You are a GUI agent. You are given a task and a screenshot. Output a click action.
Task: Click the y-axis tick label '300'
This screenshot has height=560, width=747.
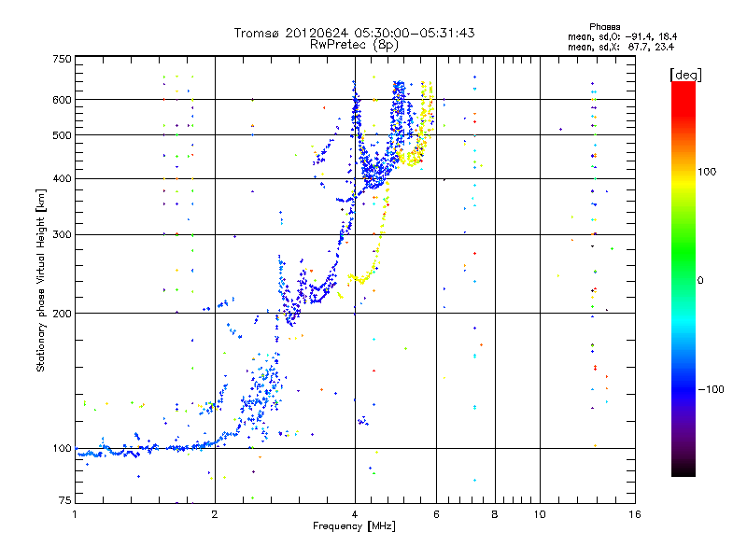[x=63, y=235]
